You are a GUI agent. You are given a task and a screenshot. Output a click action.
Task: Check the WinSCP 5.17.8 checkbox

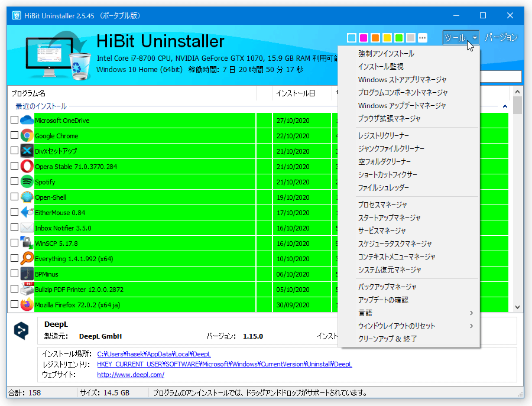pyautogui.click(x=14, y=242)
